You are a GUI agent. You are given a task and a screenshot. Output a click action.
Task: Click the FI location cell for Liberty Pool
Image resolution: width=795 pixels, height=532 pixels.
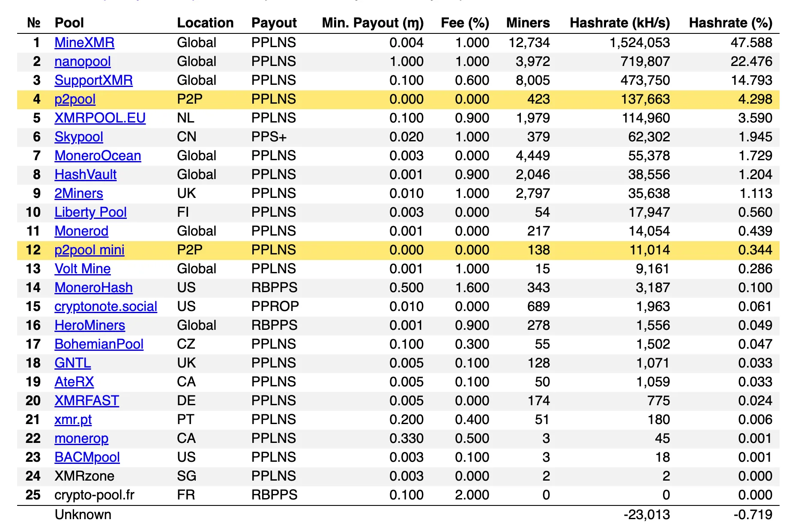point(183,212)
